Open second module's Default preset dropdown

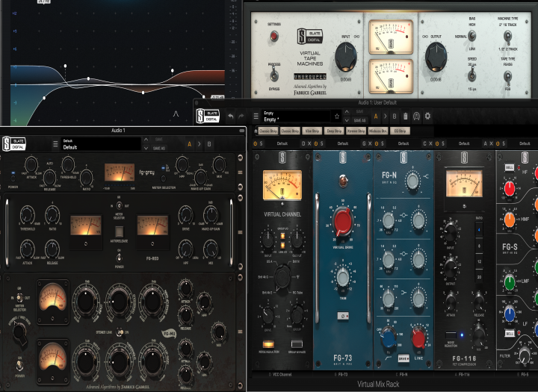click(343, 143)
